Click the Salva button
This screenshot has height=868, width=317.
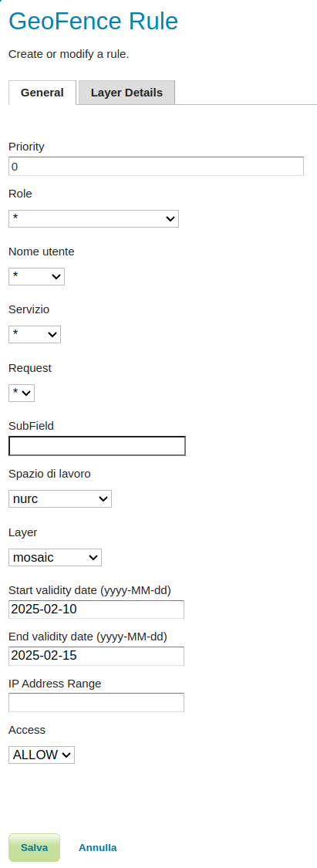click(x=34, y=847)
